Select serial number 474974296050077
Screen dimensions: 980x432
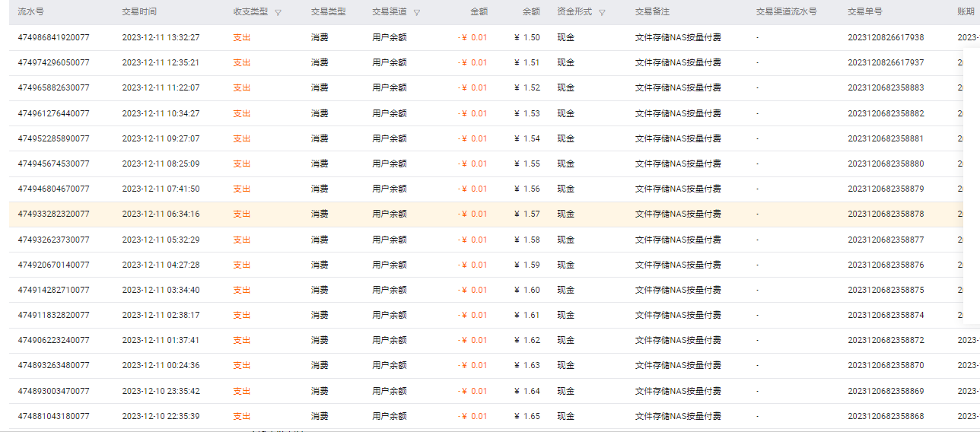[x=53, y=63]
